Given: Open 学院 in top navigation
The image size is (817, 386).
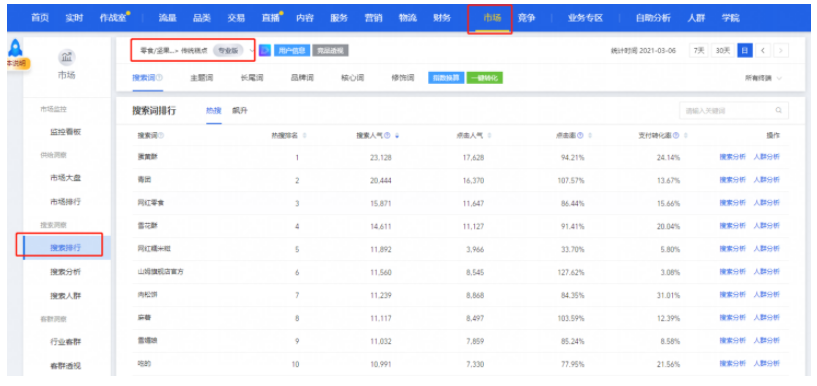Looking at the screenshot, I should [x=730, y=18].
